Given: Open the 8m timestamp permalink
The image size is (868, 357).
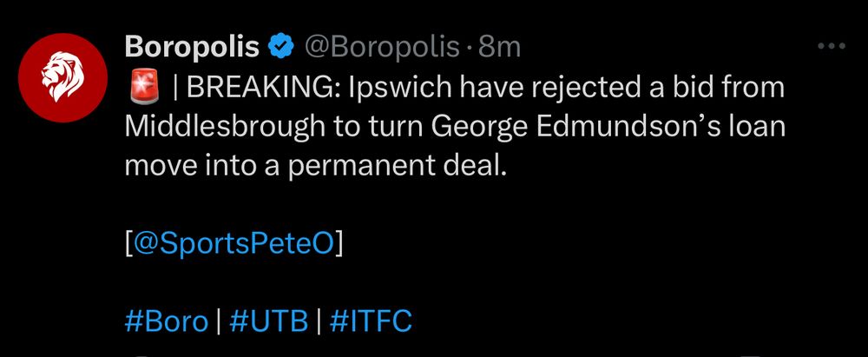Looking at the screenshot, I should coord(500,48).
